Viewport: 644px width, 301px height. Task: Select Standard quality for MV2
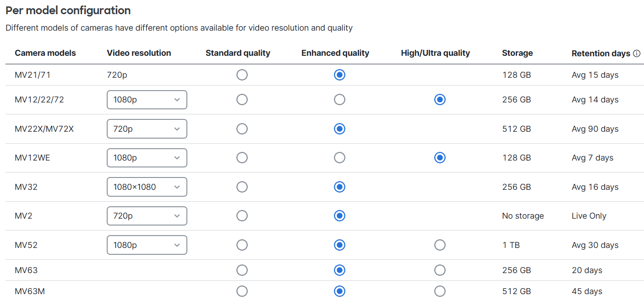click(242, 216)
